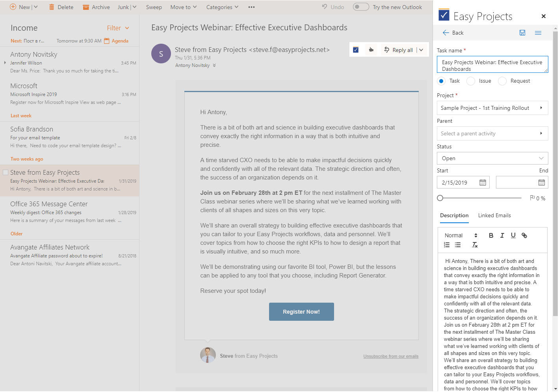Click the Easy Projects logo checkmark
The height and width of the screenshot is (392, 559).
click(444, 15)
